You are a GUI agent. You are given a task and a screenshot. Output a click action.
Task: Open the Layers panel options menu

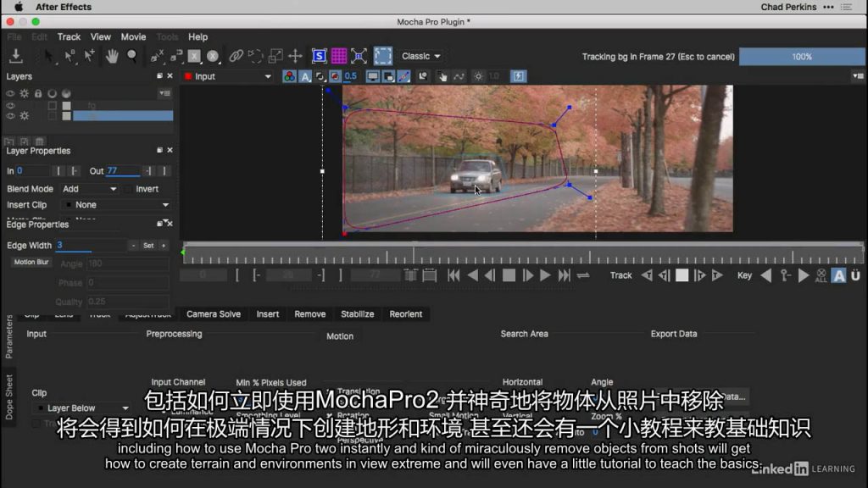click(165, 93)
